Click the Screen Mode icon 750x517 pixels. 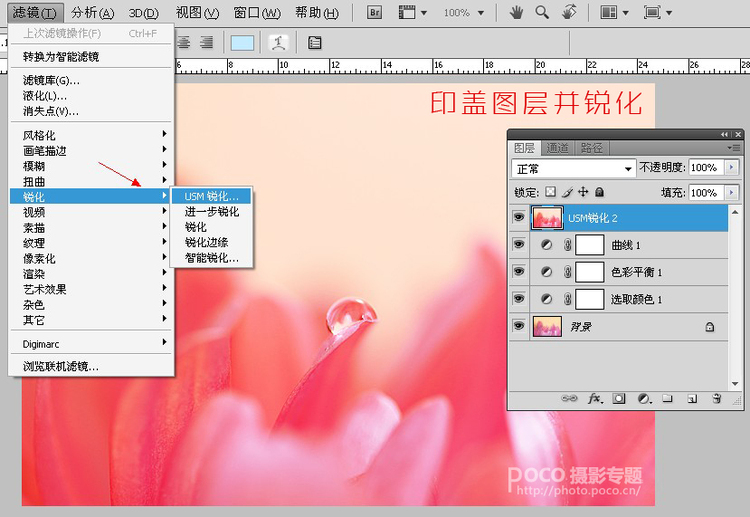click(x=652, y=12)
